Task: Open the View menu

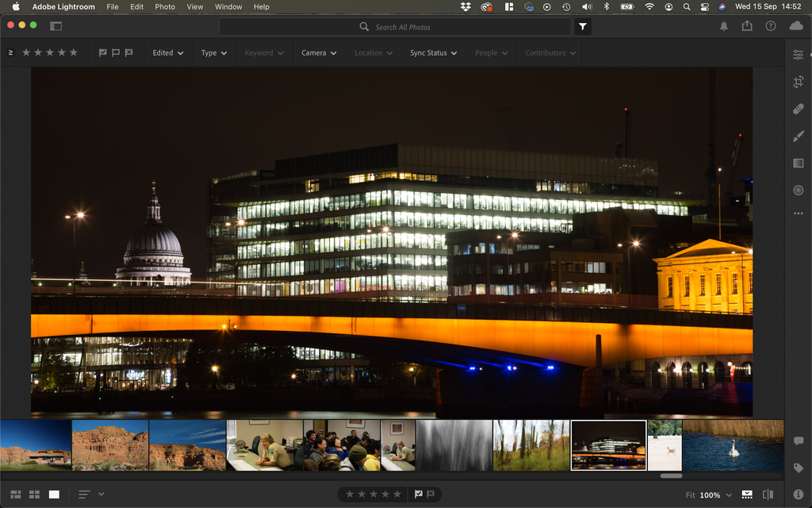Action: [195, 6]
